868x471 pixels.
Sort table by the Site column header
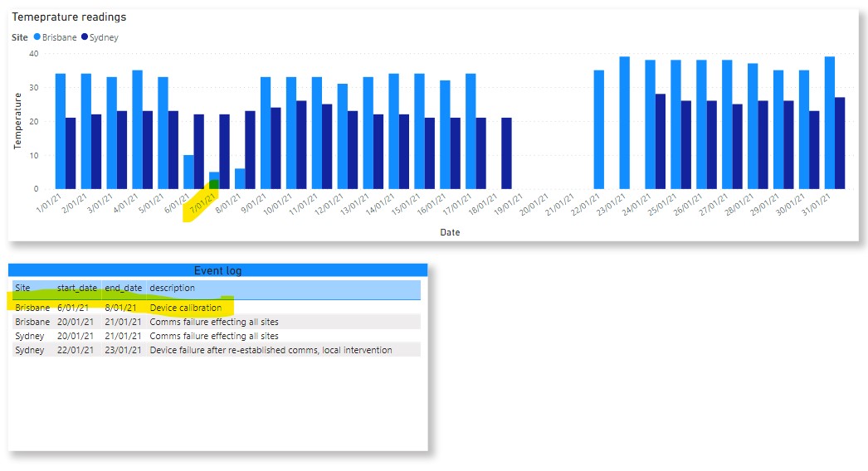(x=22, y=288)
